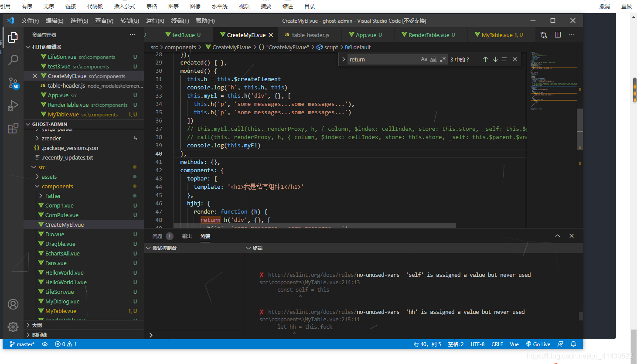Click Synchronize Changes cloud icon in status bar
Image resolution: width=637 pixels, height=364 pixels.
tap(45, 344)
